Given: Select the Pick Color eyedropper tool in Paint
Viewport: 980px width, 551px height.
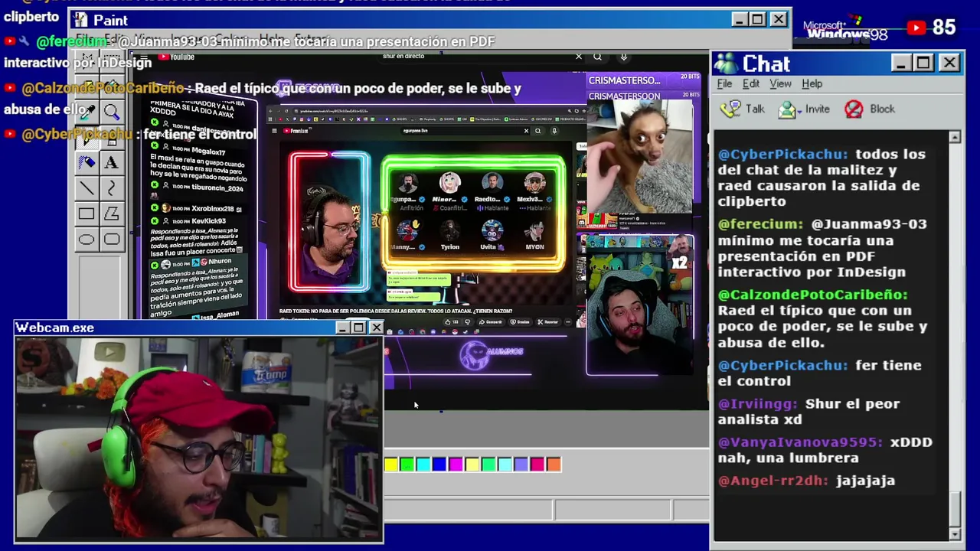Looking at the screenshot, I should 87,112.
